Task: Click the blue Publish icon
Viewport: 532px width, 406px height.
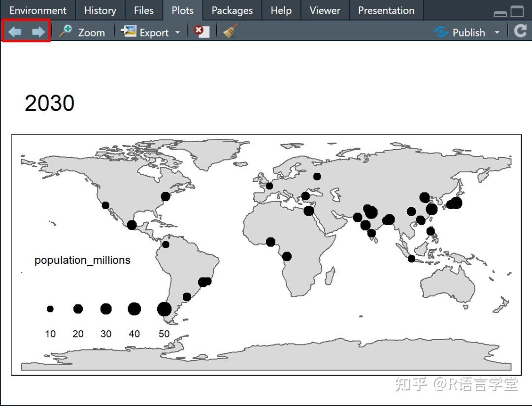Action: 440,32
